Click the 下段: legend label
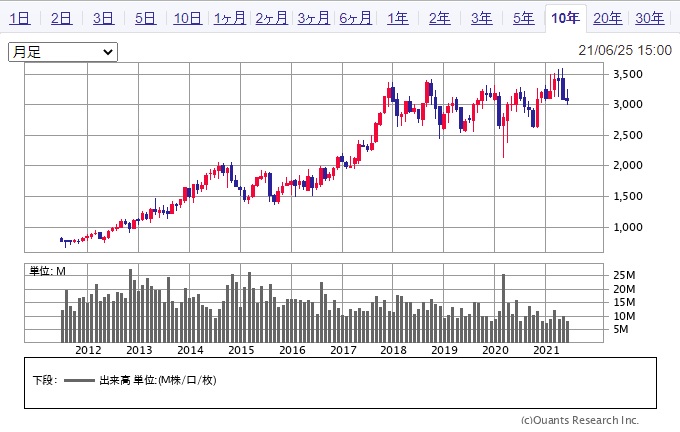Viewport: 680px width, 432px height. pyautogui.click(x=45, y=380)
